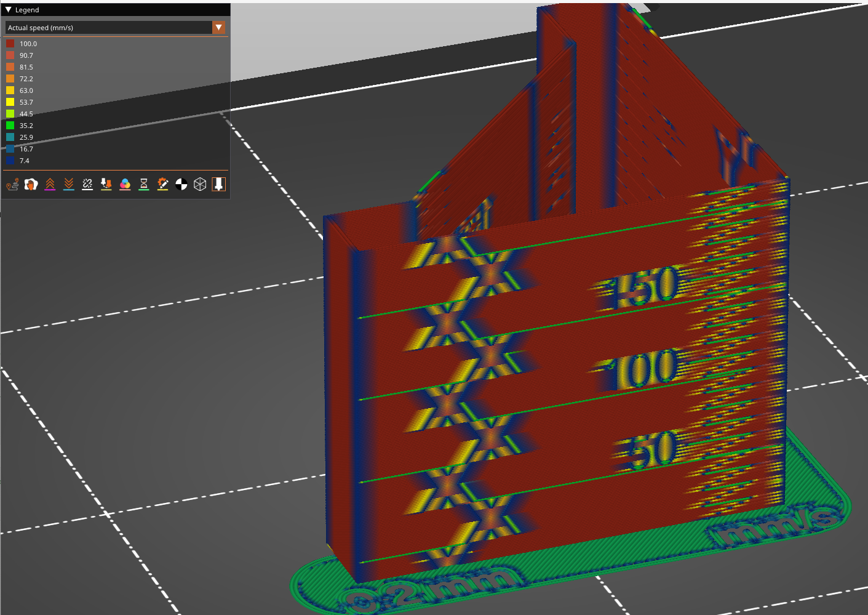
Task: Toggle tool changes markers
Action: (x=106, y=183)
